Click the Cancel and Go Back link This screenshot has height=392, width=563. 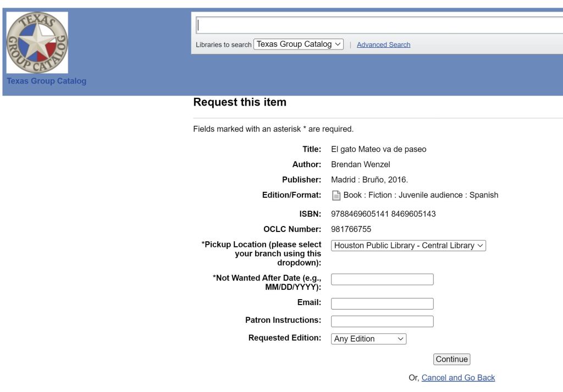coord(458,378)
